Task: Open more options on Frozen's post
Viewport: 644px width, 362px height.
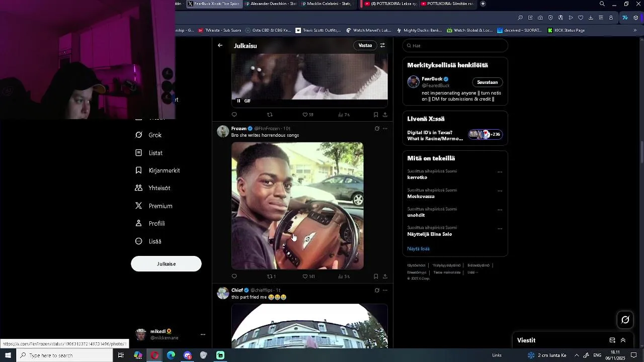Action: tap(385, 129)
